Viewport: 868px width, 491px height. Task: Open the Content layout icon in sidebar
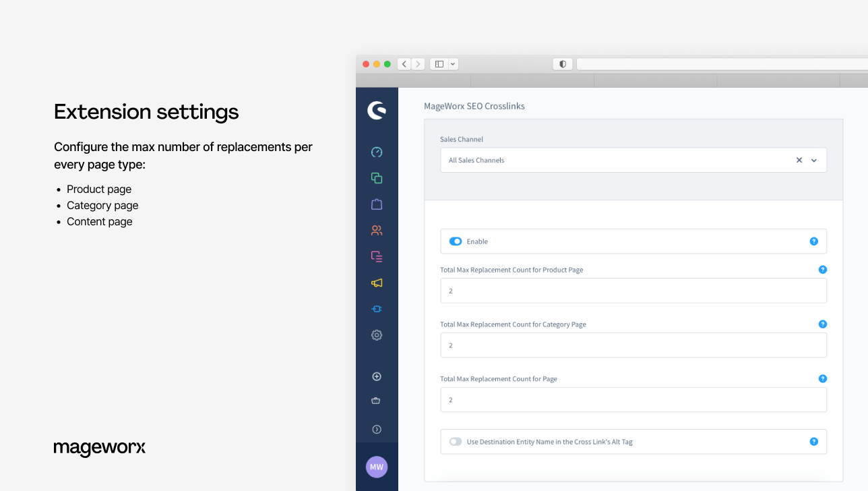click(377, 256)
